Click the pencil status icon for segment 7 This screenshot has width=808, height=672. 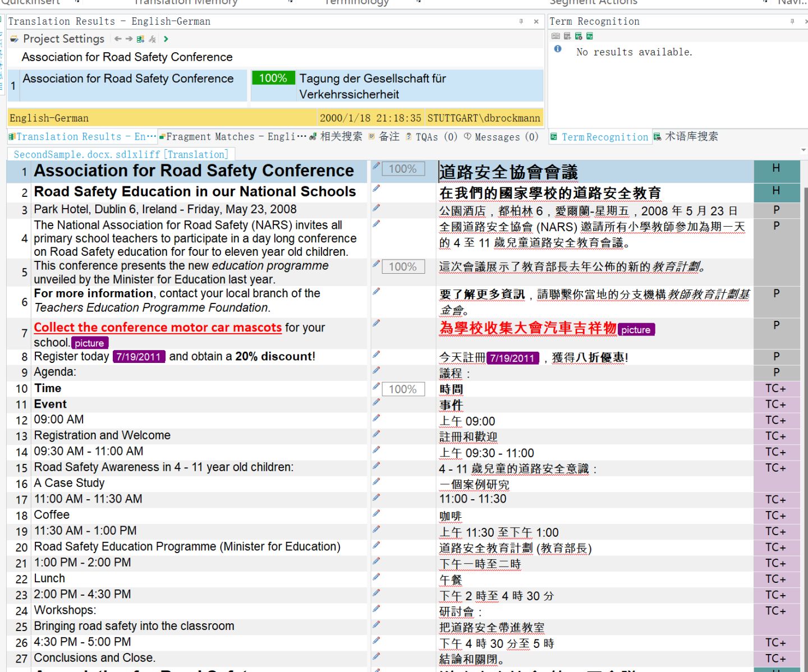377,323
